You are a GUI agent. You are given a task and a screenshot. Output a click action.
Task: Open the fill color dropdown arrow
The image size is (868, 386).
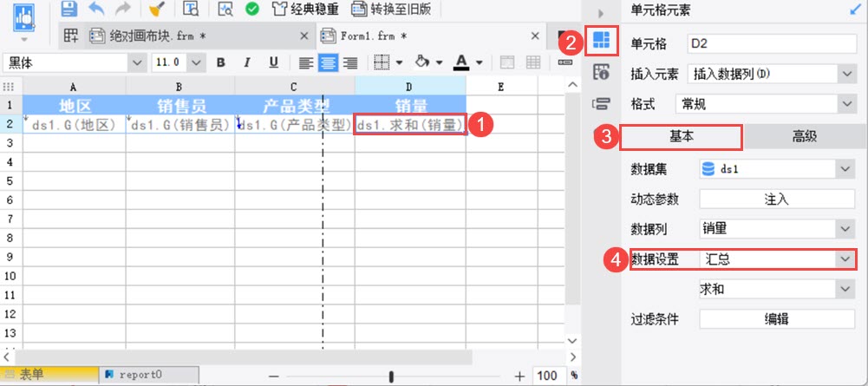[439, 63]
